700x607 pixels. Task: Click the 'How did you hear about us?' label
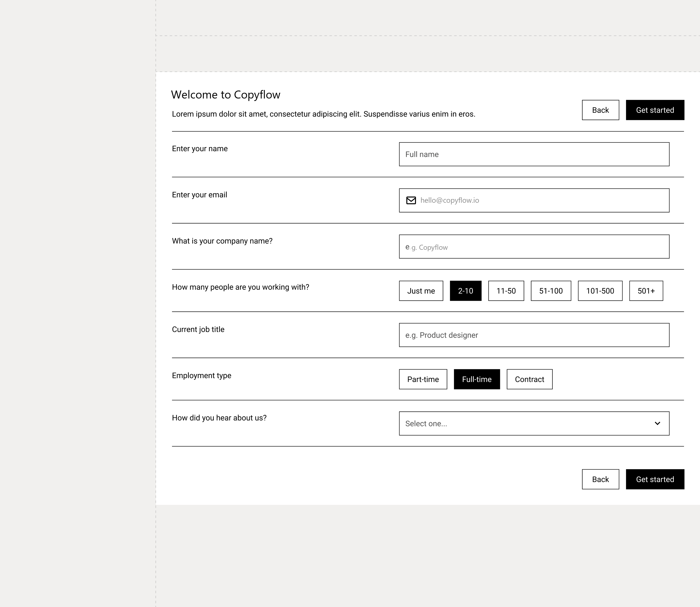point(219,418)
